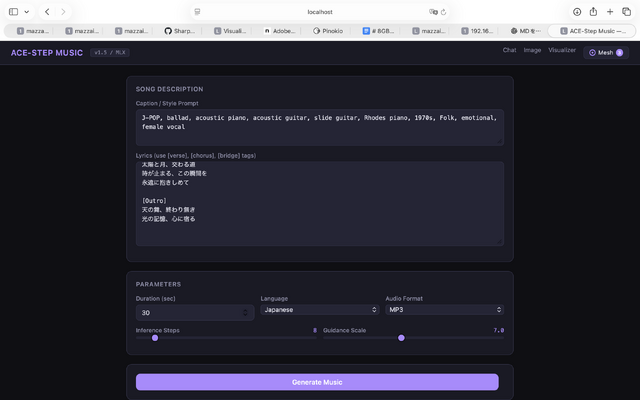
Task: Open the Visualizer nav item
Action: point(562,50)
